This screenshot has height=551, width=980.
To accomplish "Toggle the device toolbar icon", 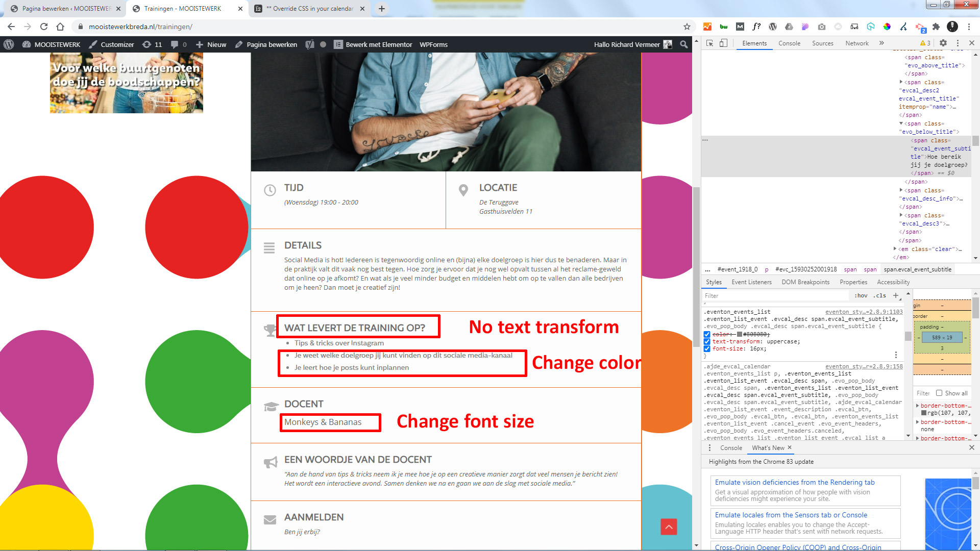I will (723, 43).
